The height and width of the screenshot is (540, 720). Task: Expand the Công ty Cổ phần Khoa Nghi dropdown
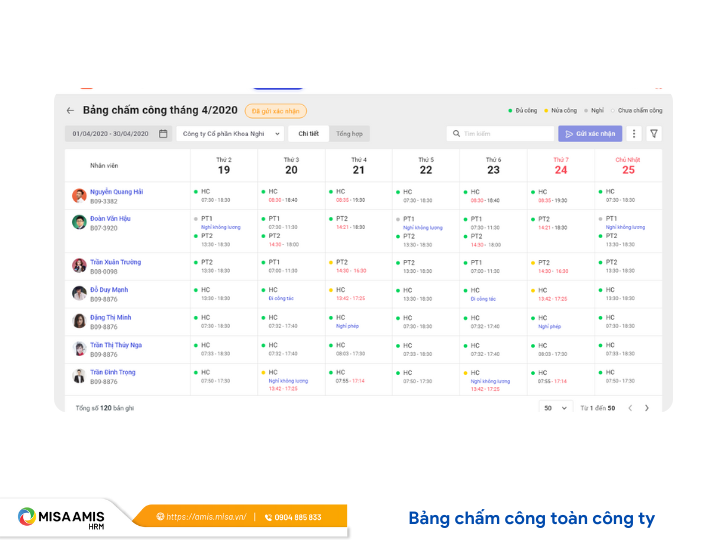click(x=230, y=133)
